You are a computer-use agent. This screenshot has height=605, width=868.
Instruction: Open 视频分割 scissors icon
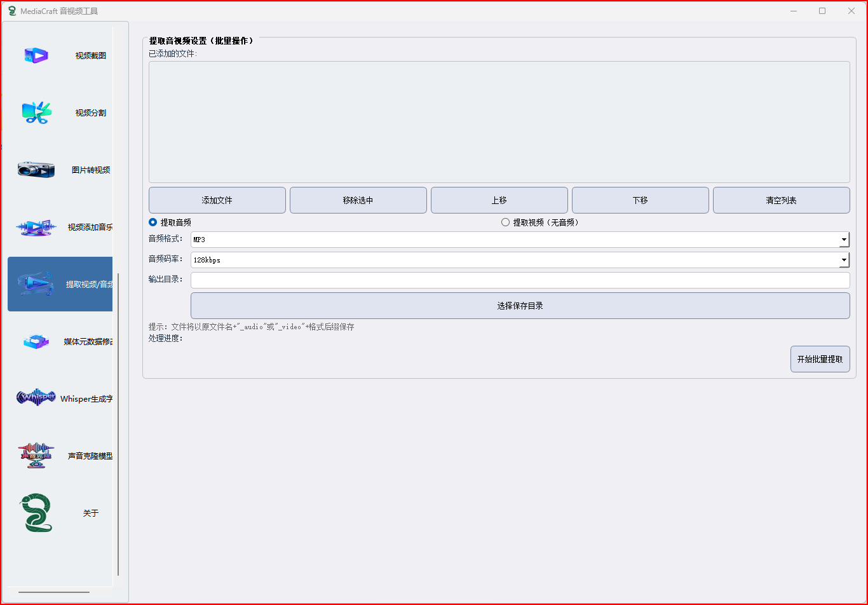coord(36,113)
